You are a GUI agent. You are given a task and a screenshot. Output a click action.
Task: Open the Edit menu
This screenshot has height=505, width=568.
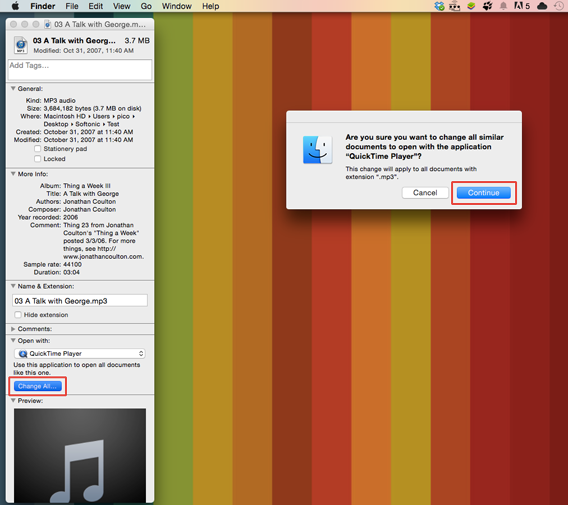tap(96, 6)
